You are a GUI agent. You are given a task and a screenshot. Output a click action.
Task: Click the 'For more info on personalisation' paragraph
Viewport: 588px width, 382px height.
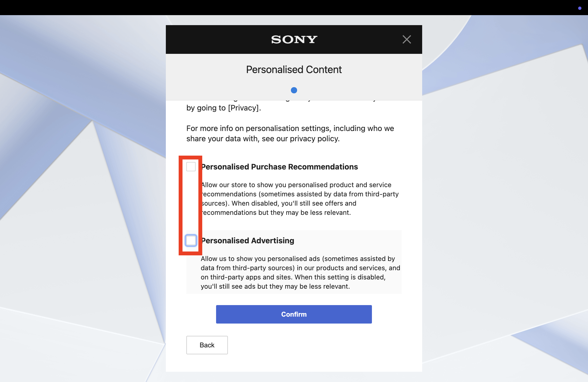pyautogui.click(x=290, y=128)
